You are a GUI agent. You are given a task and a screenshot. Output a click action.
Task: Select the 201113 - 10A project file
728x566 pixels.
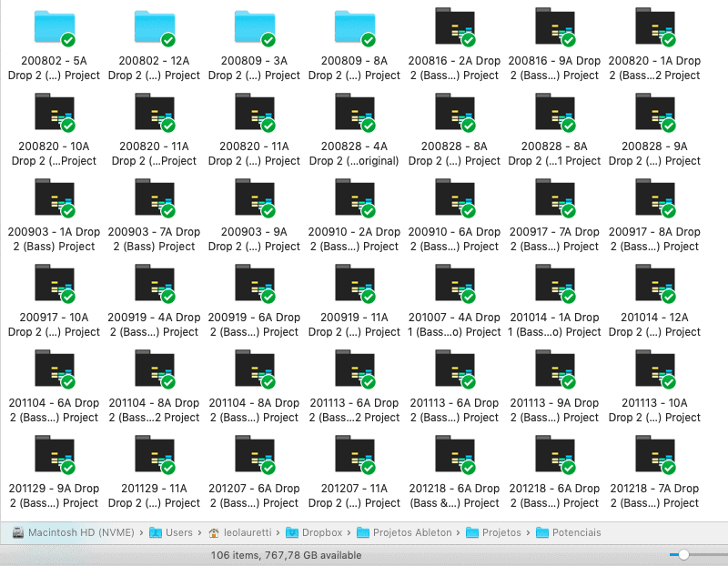[654, 369]
